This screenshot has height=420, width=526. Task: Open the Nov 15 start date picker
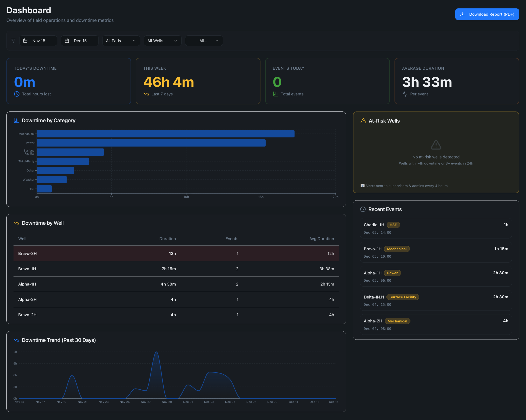point(38,41)
